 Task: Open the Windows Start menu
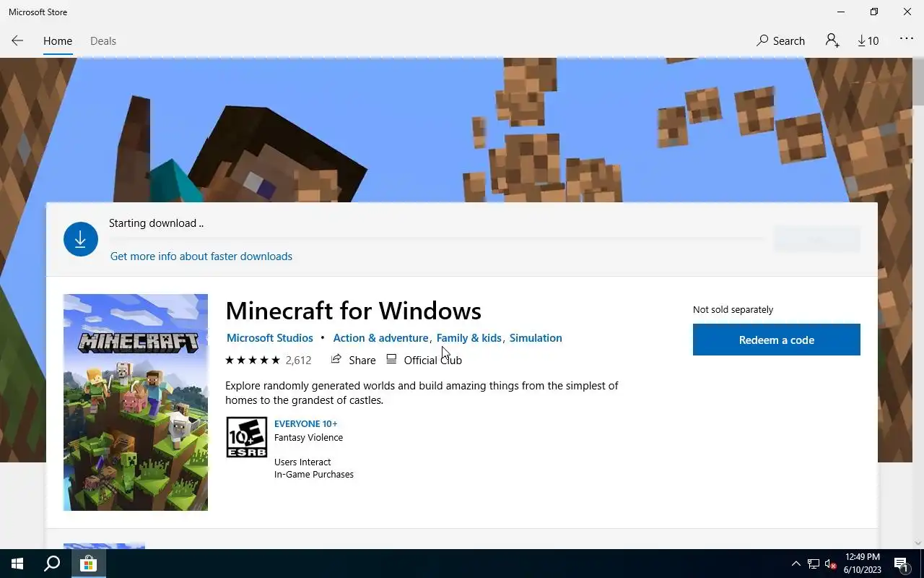click(17, 564)
